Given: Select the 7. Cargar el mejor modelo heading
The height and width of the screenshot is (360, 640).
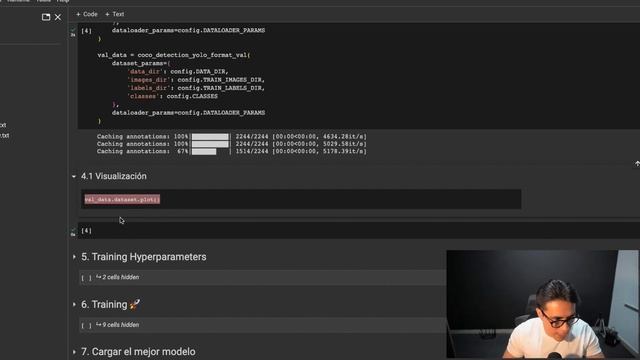Looking at the screenshot, I should coord(138,351).
